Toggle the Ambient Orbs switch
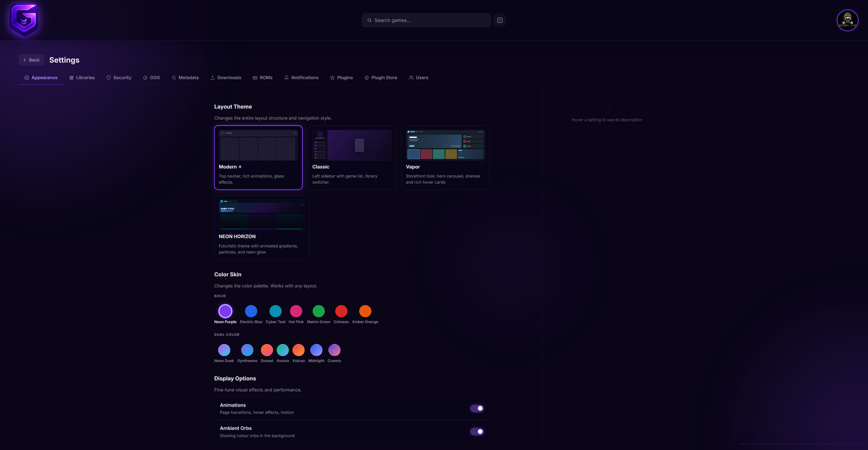 pyautogui.click(x=477, y=432)
